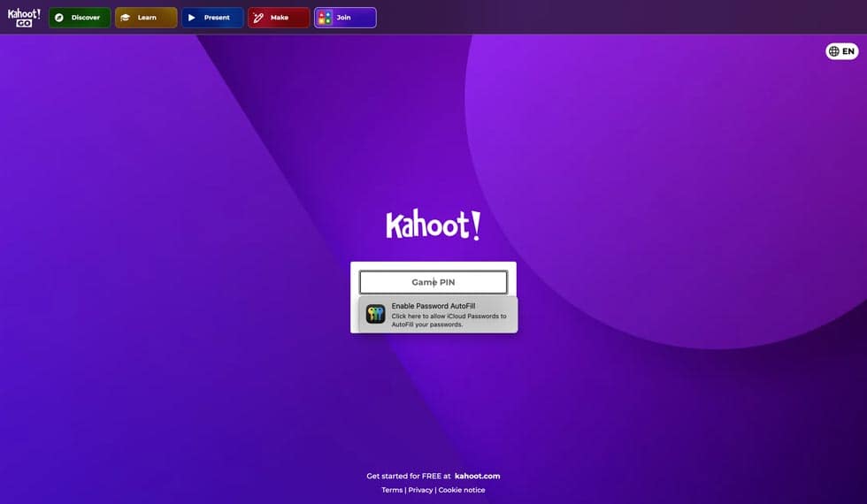This screenshot has width=867, height=504.
Task: Click the Kahoot! GO logo
Action: pyautogui.click(x=24, y=17)
